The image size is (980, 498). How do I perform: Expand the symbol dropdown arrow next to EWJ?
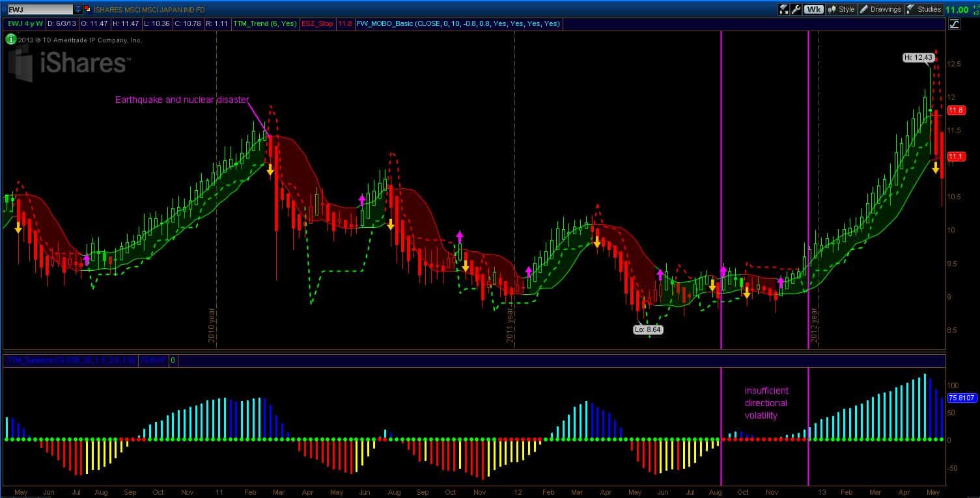(78, 9)
